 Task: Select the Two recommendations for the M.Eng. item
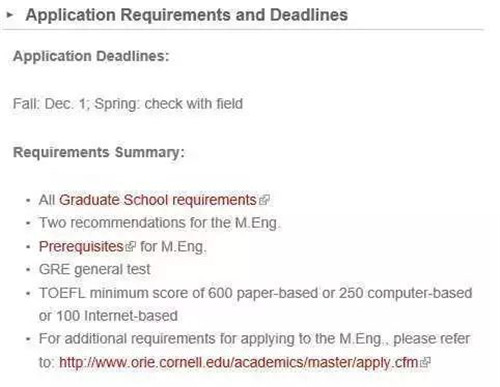point(160,223)
